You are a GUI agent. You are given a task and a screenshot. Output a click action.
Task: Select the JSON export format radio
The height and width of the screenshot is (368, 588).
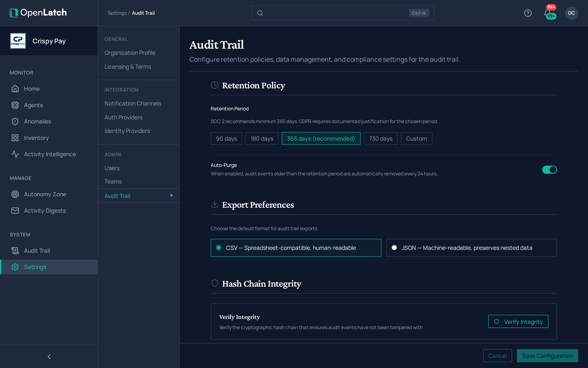coord(394,248)
